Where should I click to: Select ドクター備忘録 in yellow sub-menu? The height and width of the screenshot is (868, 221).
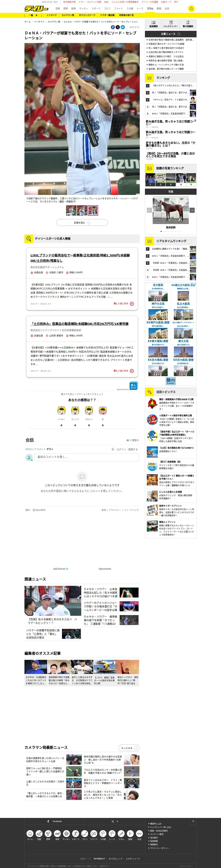pos(107,15)
